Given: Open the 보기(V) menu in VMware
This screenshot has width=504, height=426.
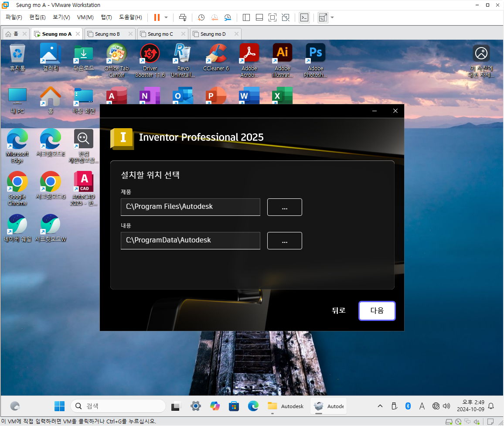Looking at the screenshot, I should tap(61, 17).
